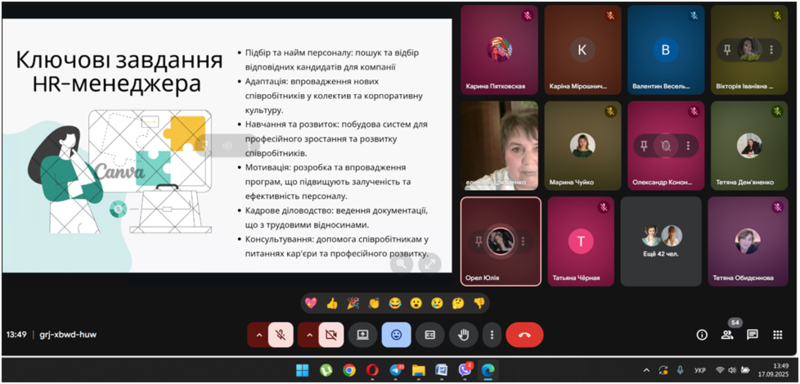The height and width of the screenshot is (384, 800).
Task: Send heart reaction emoji
Action: 311,303
